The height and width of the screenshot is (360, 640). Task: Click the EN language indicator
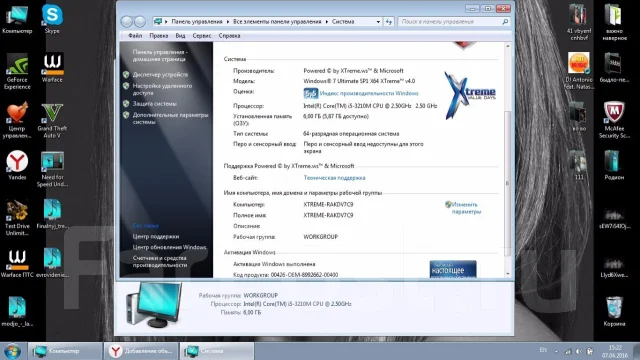pyautogui.click(x=543, y=350)
